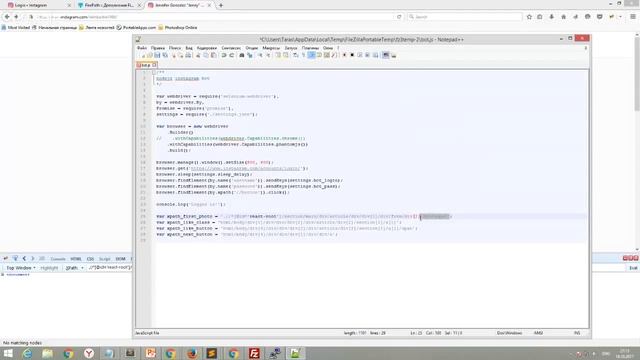Click the Firefox downloads arrow icon
This screenshot has width=640, height=360.
[x=552, y=17]
